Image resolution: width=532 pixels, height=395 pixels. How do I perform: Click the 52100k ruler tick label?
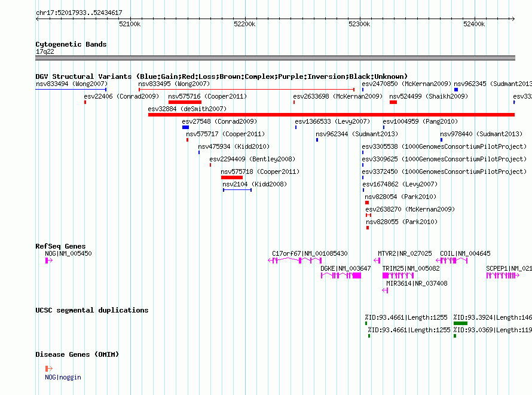(x=130, y=24)
